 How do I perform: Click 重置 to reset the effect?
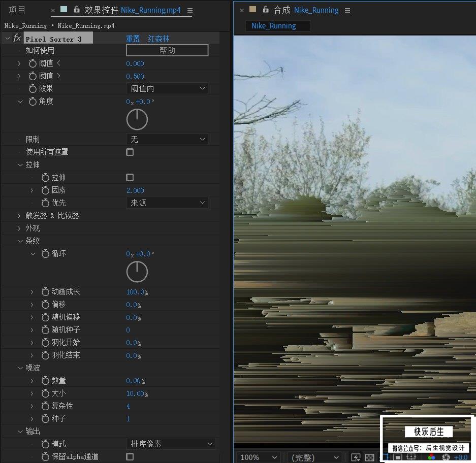tap(133, 39)
